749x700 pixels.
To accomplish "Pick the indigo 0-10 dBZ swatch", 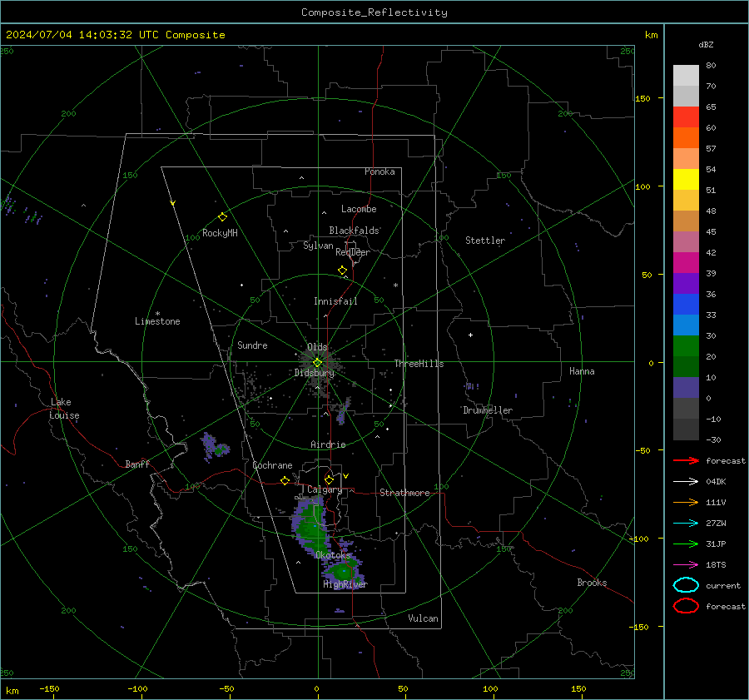I will tap(686, 388).
